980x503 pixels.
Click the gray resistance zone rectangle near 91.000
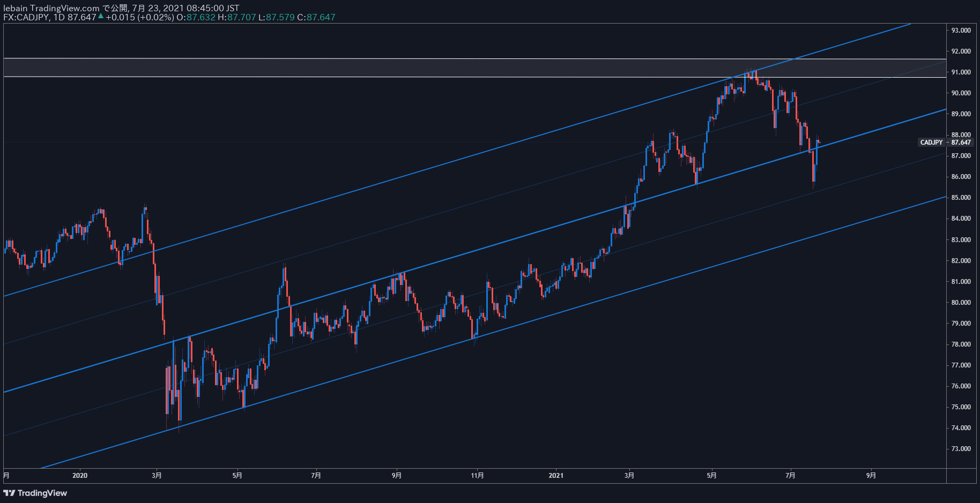pyautogui.click(x=475, y=68)
